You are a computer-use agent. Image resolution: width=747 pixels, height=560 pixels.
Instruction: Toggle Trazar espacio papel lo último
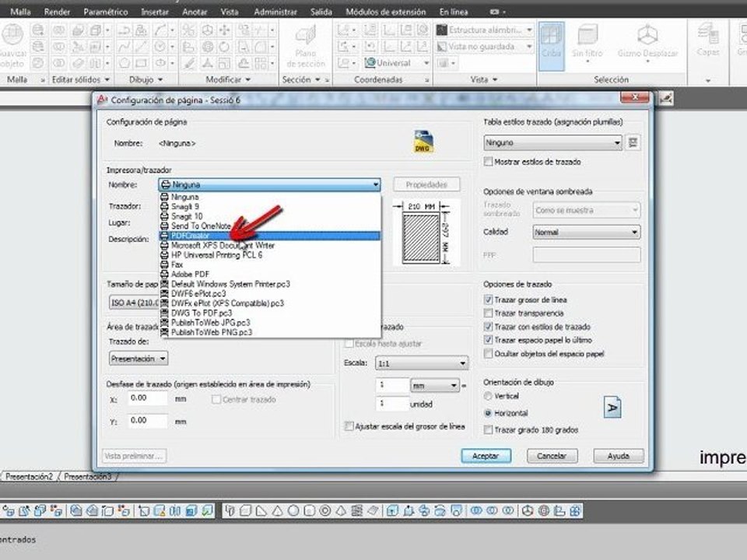(x=488, y=340)
